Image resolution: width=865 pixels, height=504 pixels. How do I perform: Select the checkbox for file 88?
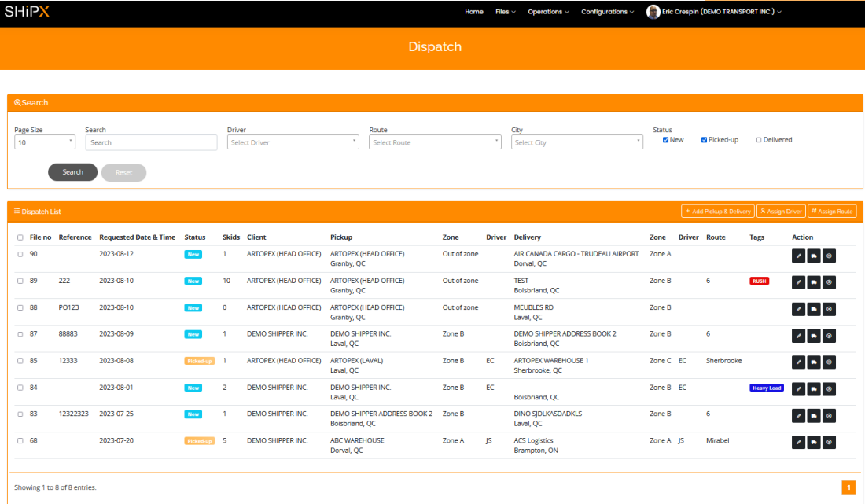click(x=20, y=307)
